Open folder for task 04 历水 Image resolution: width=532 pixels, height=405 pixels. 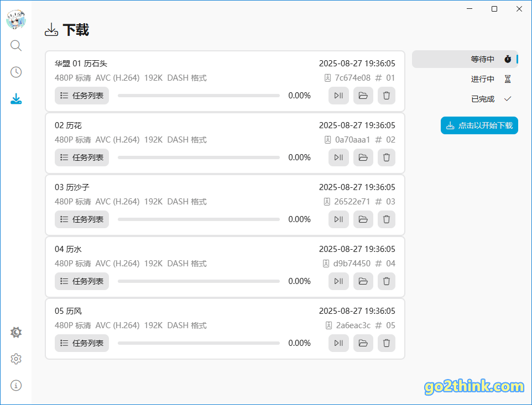click(x=363, y=281)
